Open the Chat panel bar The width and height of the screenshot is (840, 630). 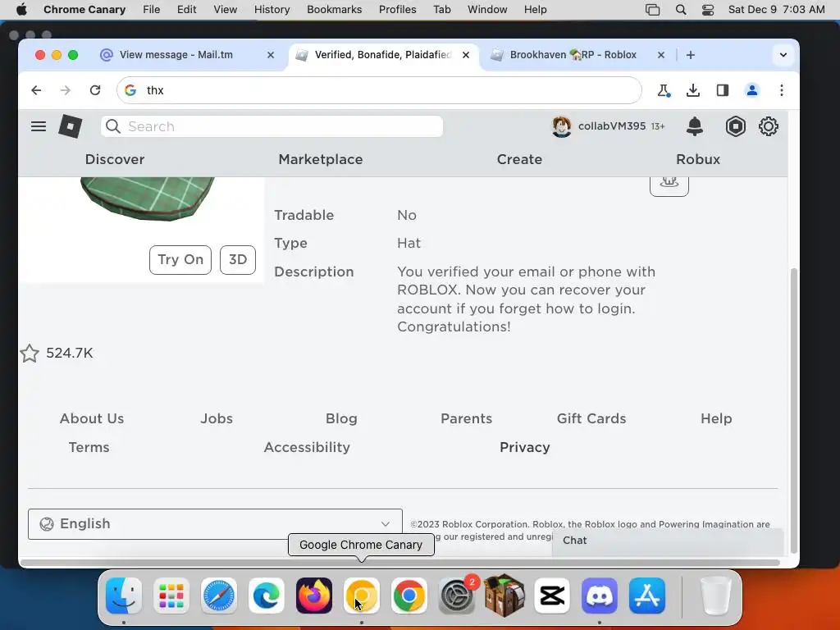668,541
